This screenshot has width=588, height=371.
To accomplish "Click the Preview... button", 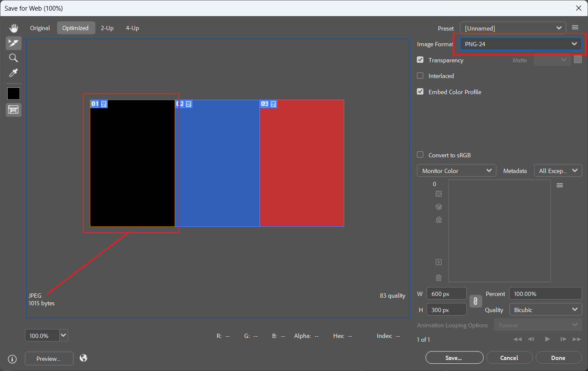I will coord(49,358).
